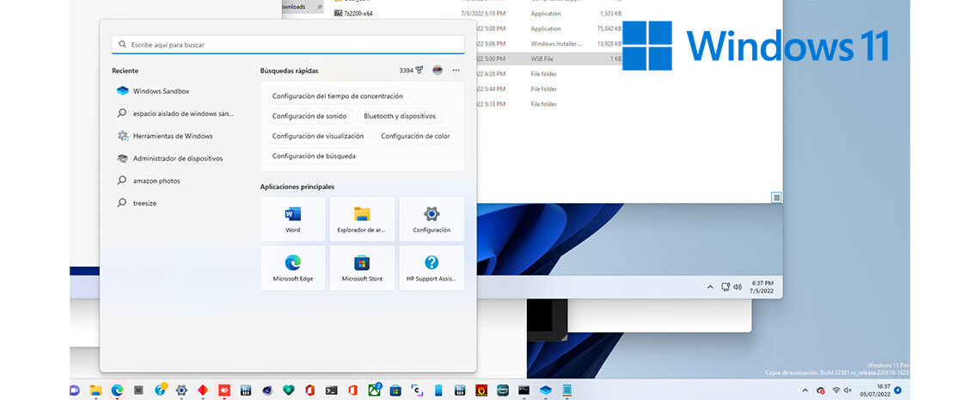
Task: Open the 18:37 clock in host taskbar
Action: tap(875, 390)
